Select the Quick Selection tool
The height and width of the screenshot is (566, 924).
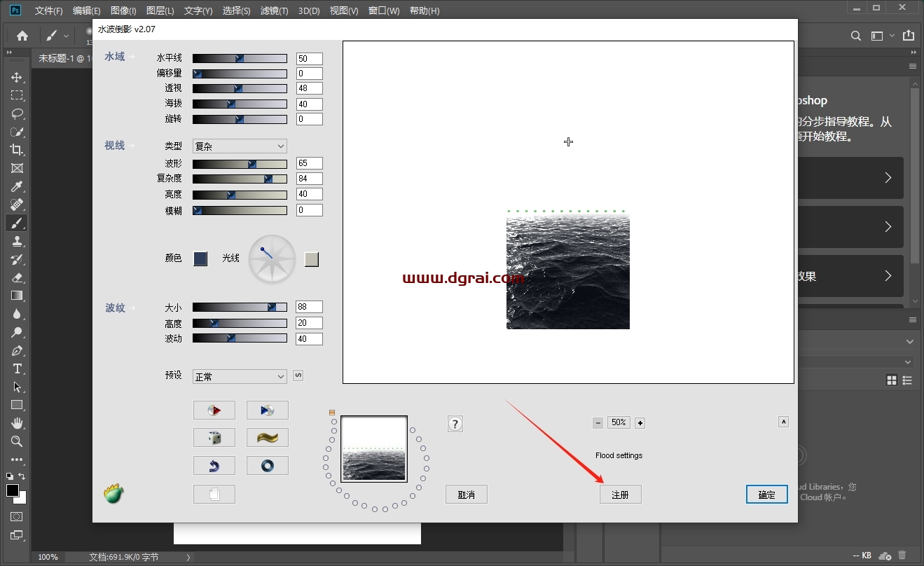(17, 132)
